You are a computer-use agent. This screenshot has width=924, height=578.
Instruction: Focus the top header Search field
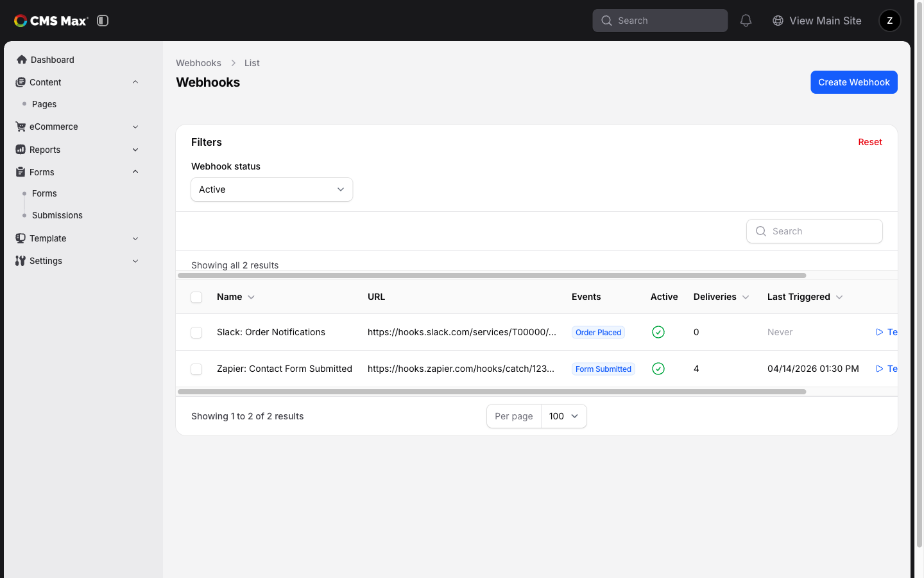coord(660,21)
